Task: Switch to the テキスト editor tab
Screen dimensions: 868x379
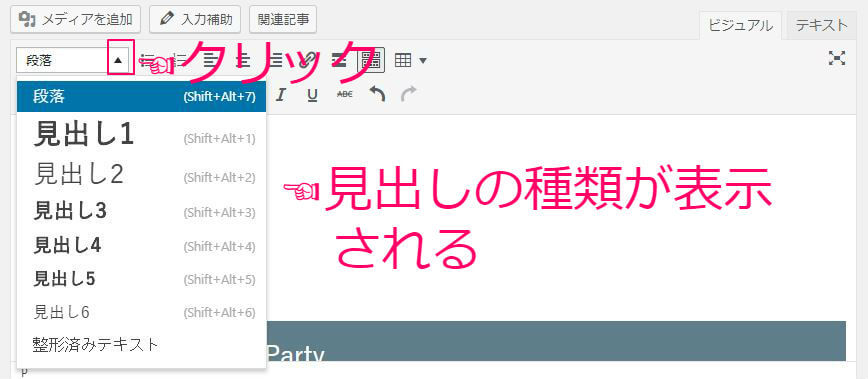Action: click(x=822, y=25)
